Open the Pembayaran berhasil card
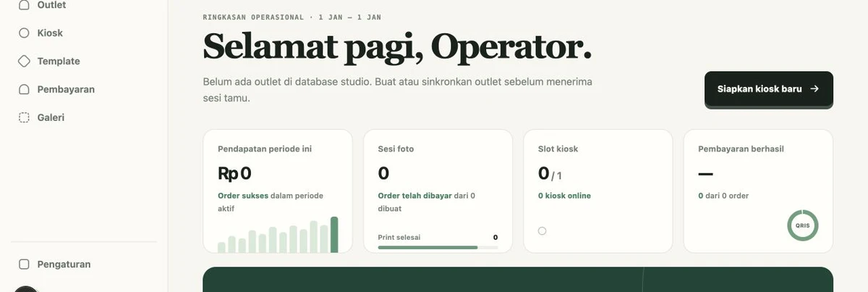Screen dimensions: 868x292 point(758,191)
